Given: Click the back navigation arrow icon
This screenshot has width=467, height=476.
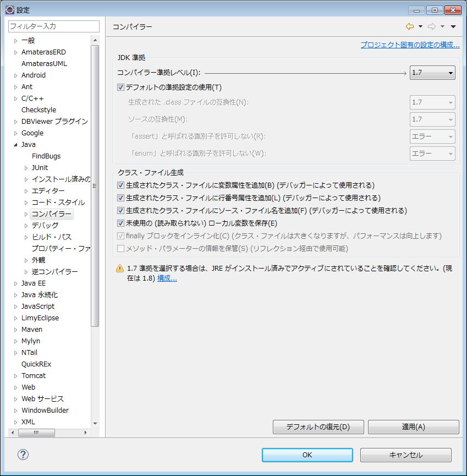Looking at the screenshot, I should click(x=409, y=27).
